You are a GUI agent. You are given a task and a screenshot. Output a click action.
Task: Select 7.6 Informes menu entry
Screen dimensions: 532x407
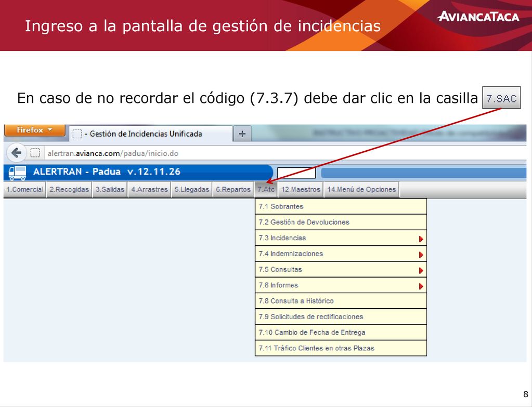coord(341,285)
